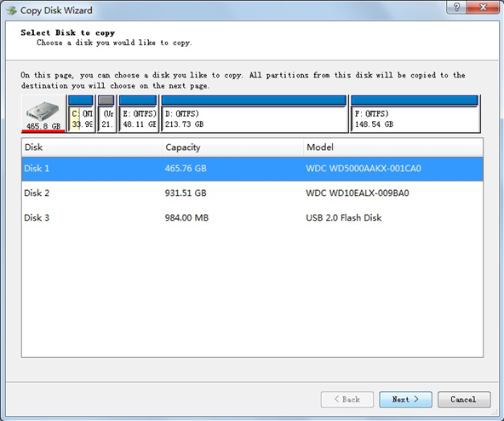Screen dimensions: 504x421
Task: Click the 465.8 GB disk size label
Action: click(43, 126)
